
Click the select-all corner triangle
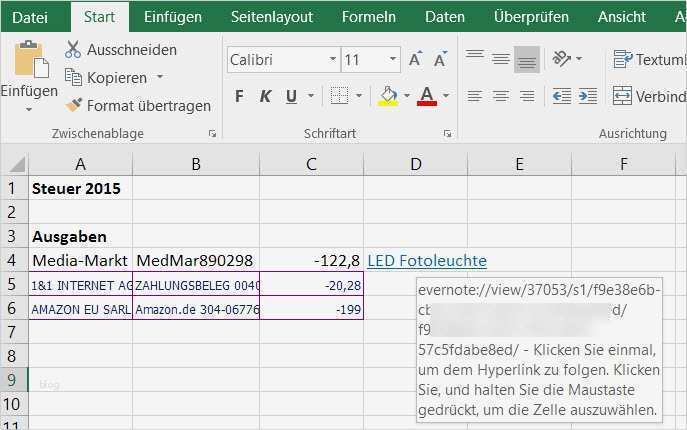pos(16,164)
